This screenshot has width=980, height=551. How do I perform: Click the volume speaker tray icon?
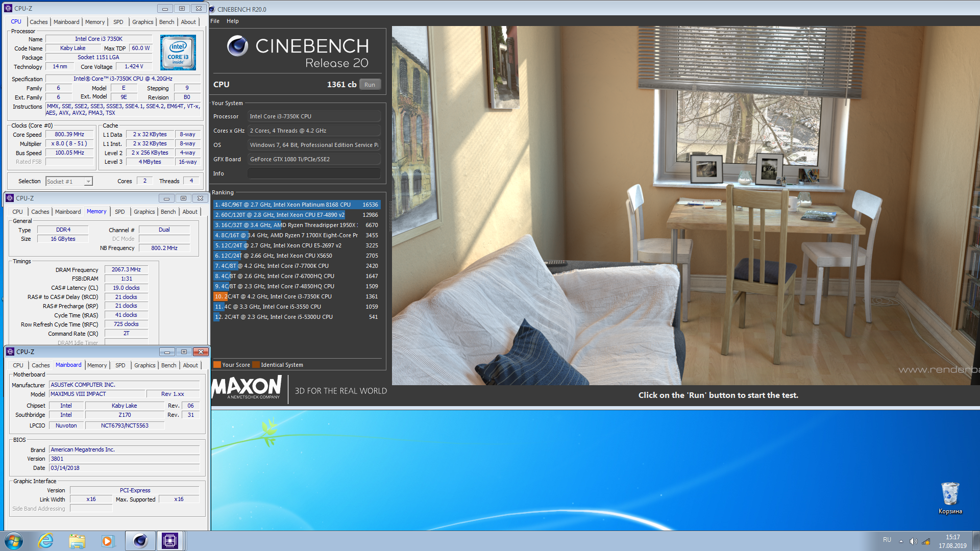914,541
